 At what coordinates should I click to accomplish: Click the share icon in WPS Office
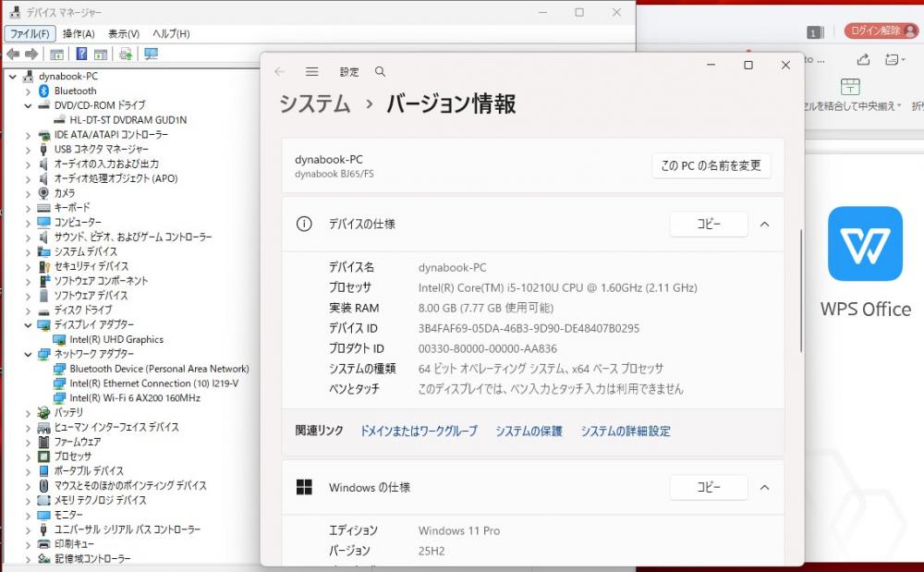tap(863, 59)
